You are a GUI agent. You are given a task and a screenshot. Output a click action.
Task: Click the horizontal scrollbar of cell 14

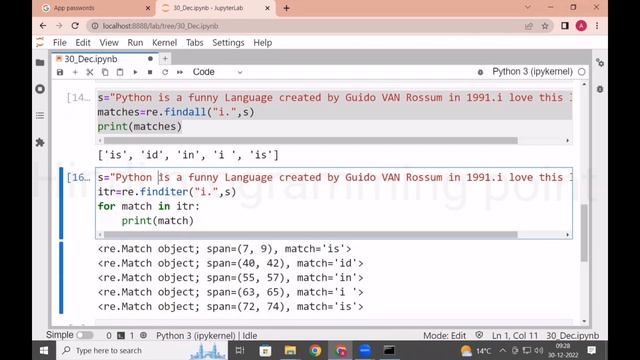click(310, 140)
